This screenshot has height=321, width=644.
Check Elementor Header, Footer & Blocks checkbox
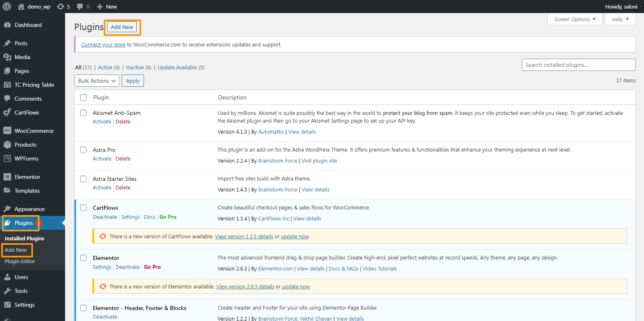83,308
